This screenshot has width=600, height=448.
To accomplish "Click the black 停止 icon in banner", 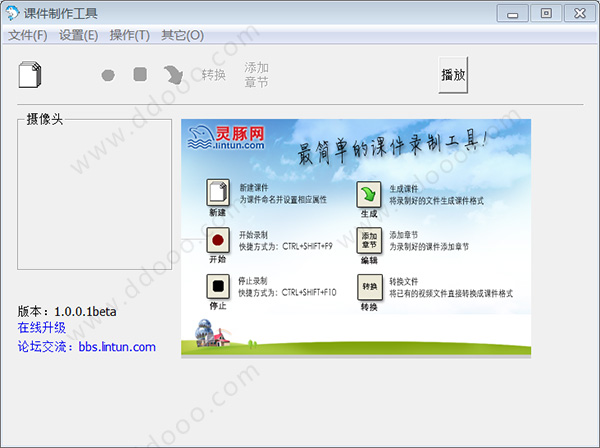I will (x=218, y=286).
